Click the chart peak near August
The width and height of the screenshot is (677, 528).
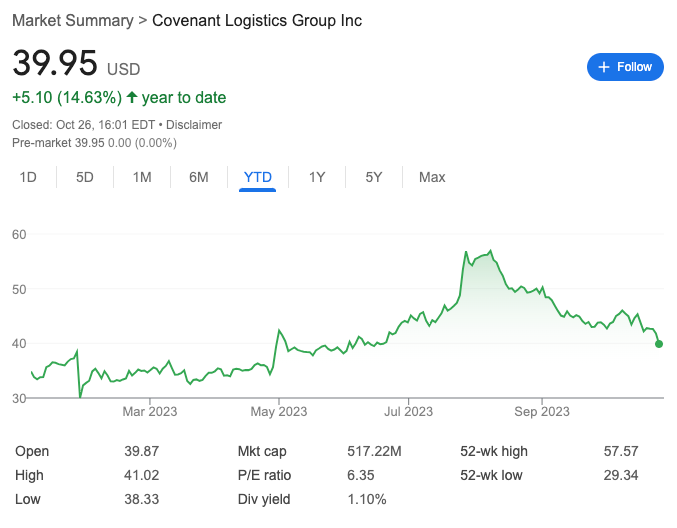(490, 251)
